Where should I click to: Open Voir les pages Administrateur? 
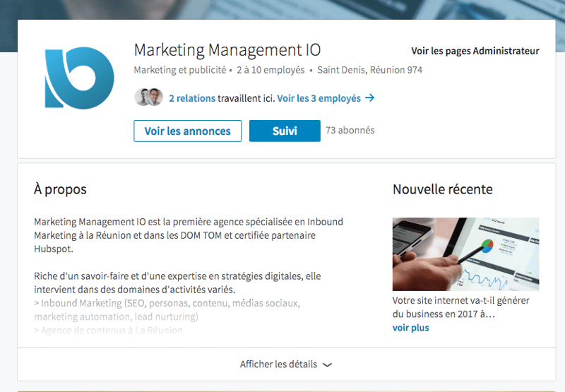(475, 51)
